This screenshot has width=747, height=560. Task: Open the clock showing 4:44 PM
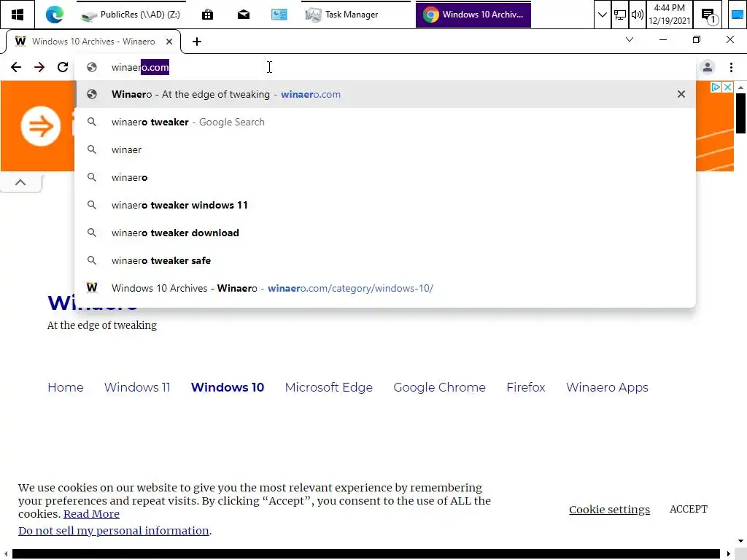669,15
